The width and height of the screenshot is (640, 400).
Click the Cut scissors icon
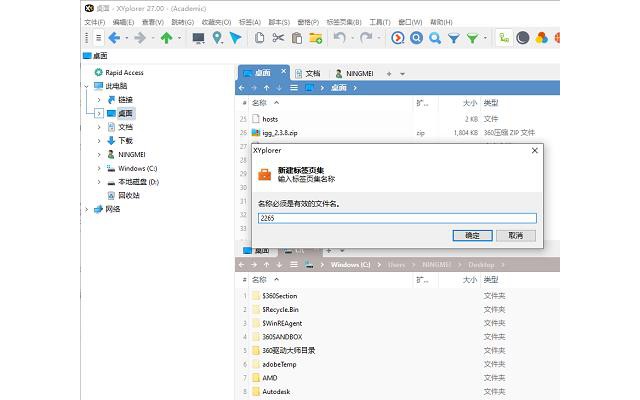point(278,38)
